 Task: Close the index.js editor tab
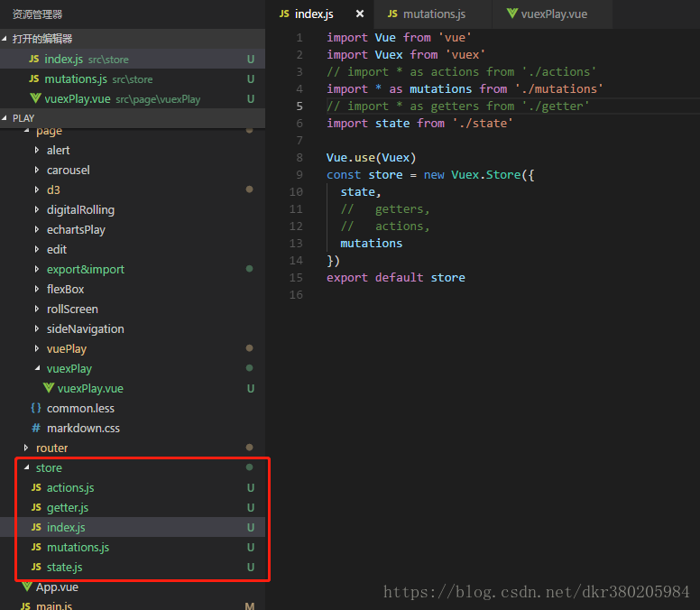pyautogui.click(x=359, y=14)
